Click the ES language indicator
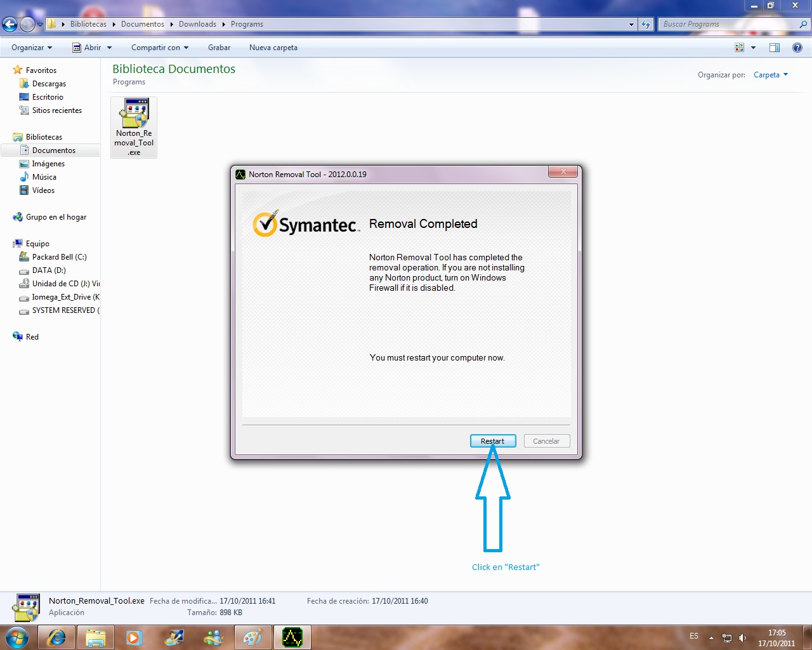The width and height of the screenshot is (812, 650). point(694,636)
